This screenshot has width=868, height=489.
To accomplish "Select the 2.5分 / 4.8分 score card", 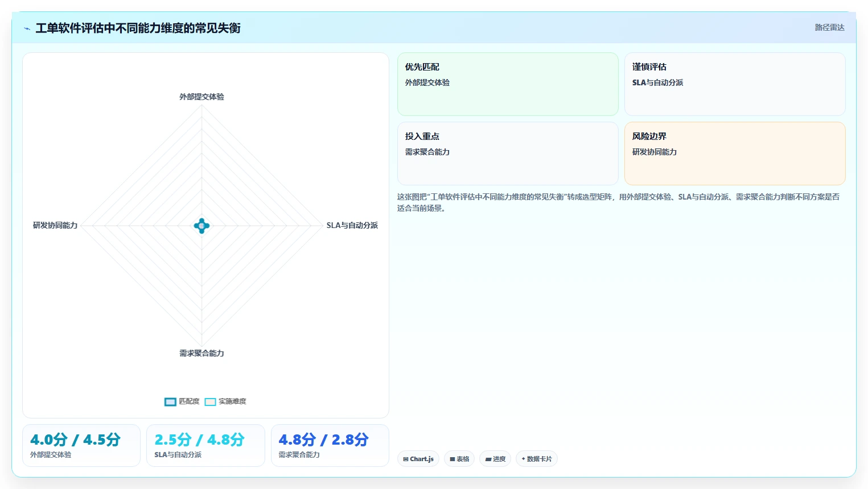I will click(x=205, y=445).
